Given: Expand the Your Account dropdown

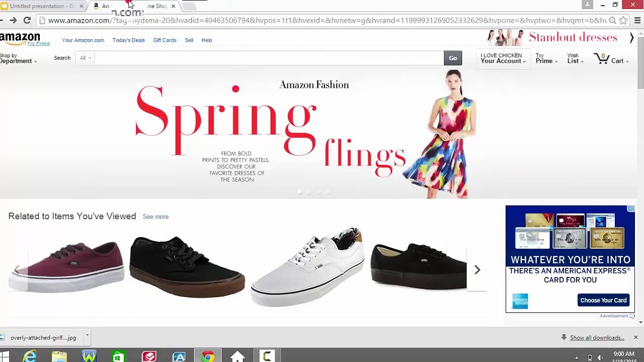Looking at the screenshot, I should coord(503,58).
